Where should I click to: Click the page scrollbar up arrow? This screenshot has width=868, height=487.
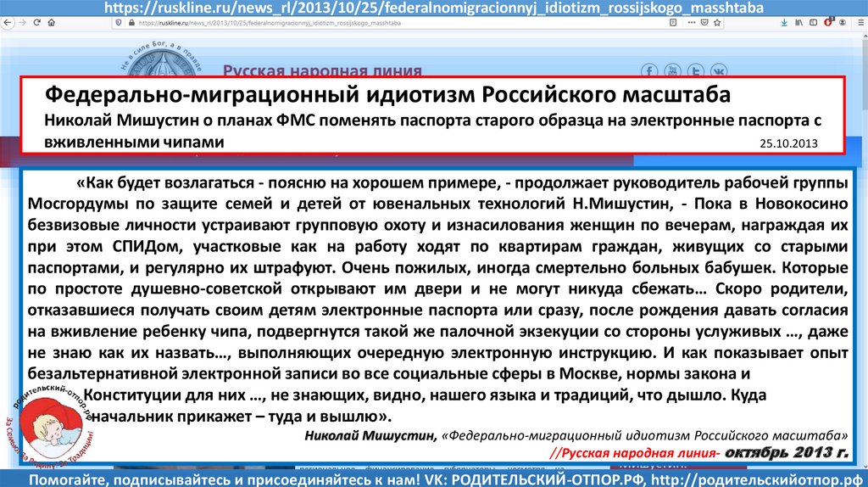[864, 37]
